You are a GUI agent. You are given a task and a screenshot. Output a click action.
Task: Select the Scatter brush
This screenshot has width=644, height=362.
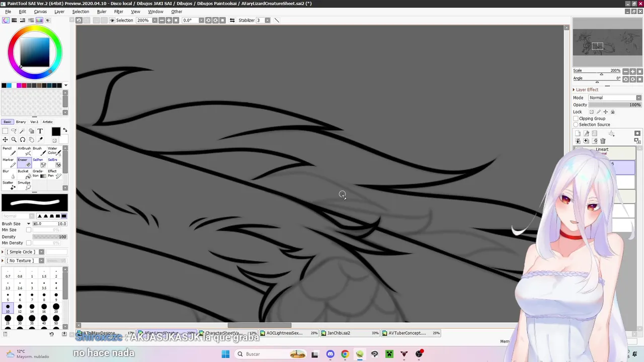coord(10,185)
